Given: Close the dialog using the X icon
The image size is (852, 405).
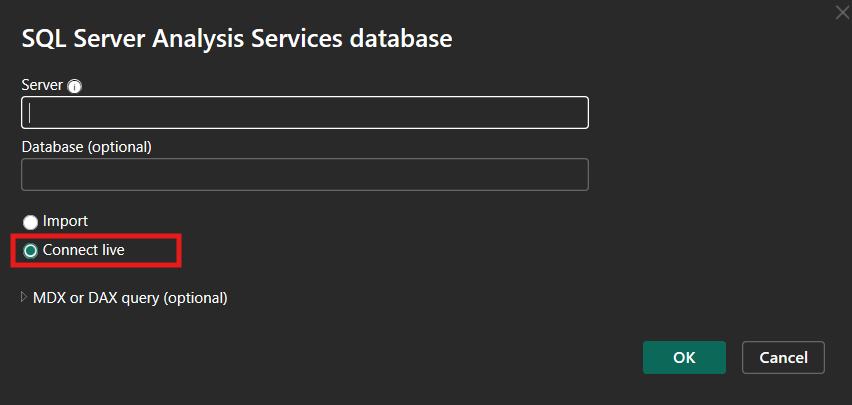Looking at the screenshot, I should pos(841,11).
